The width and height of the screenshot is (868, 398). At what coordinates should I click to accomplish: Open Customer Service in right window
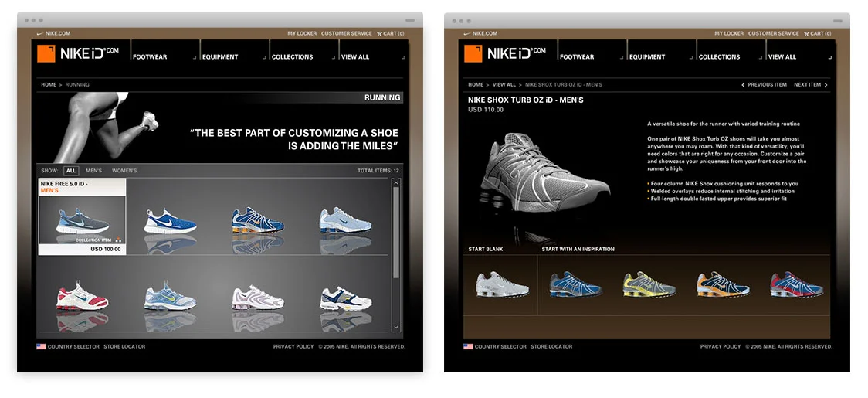click(x=774, y=34)
